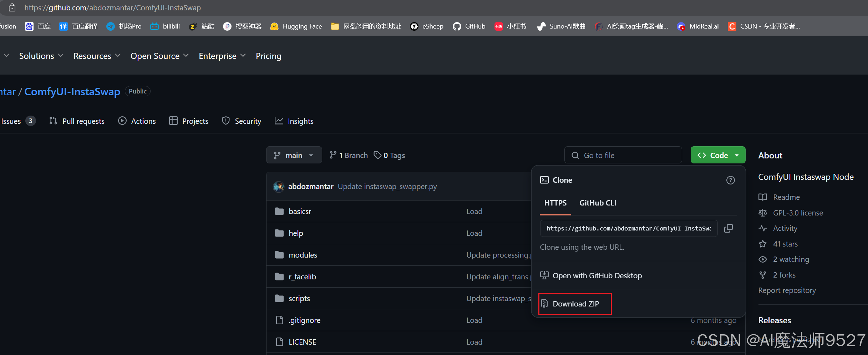The height and width of the screenshot is (355, 868).
Task: Open the .gitignore file
Action: (x=304, y=320)
